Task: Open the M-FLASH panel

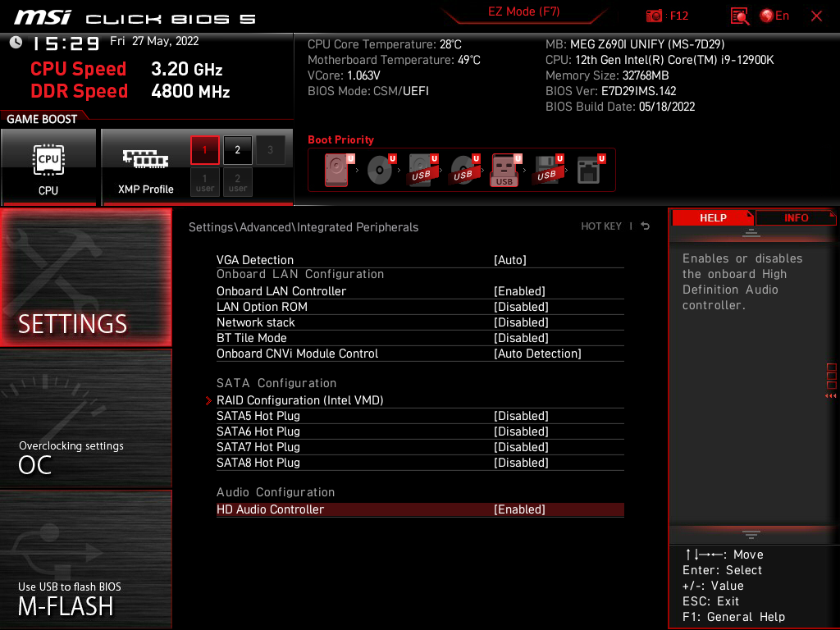Action: (85, 559)
